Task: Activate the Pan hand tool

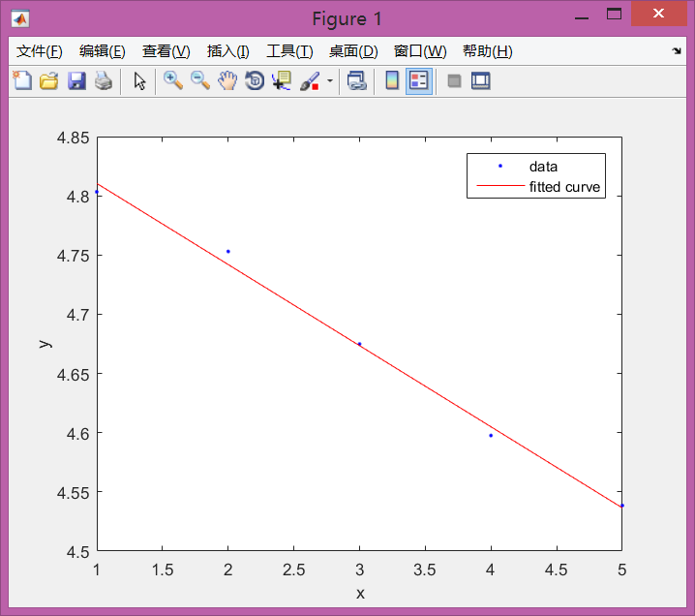Action: click(x=227, y=81)
